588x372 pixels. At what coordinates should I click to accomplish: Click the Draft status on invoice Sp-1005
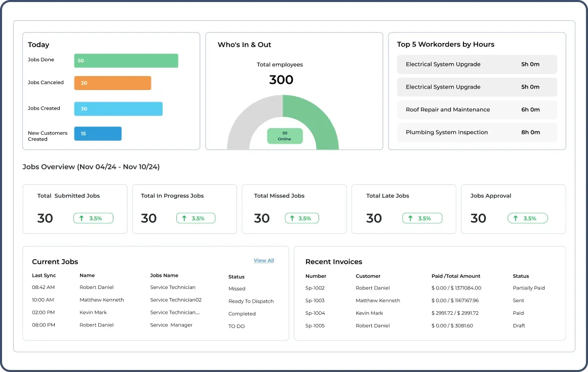point(518,325)
